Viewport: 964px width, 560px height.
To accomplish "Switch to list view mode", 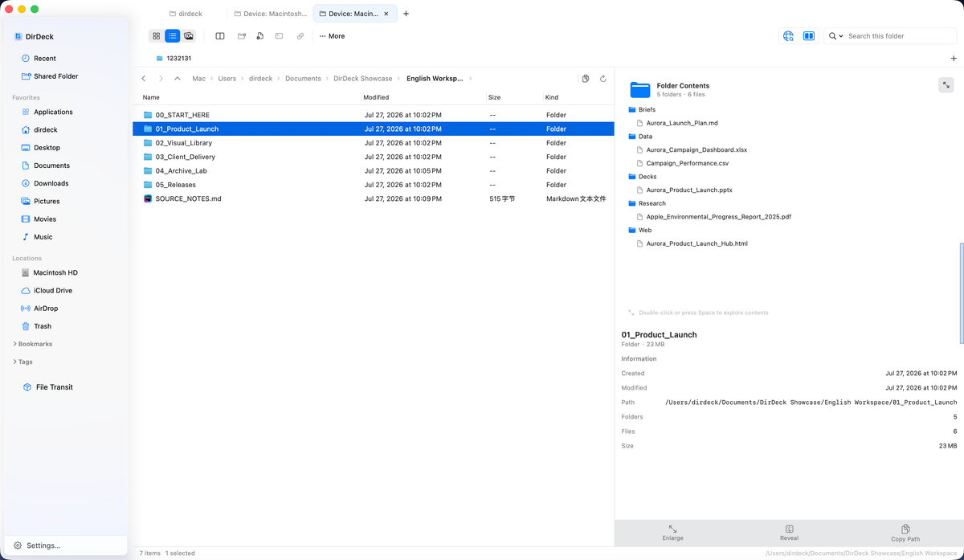I will 172,36.
